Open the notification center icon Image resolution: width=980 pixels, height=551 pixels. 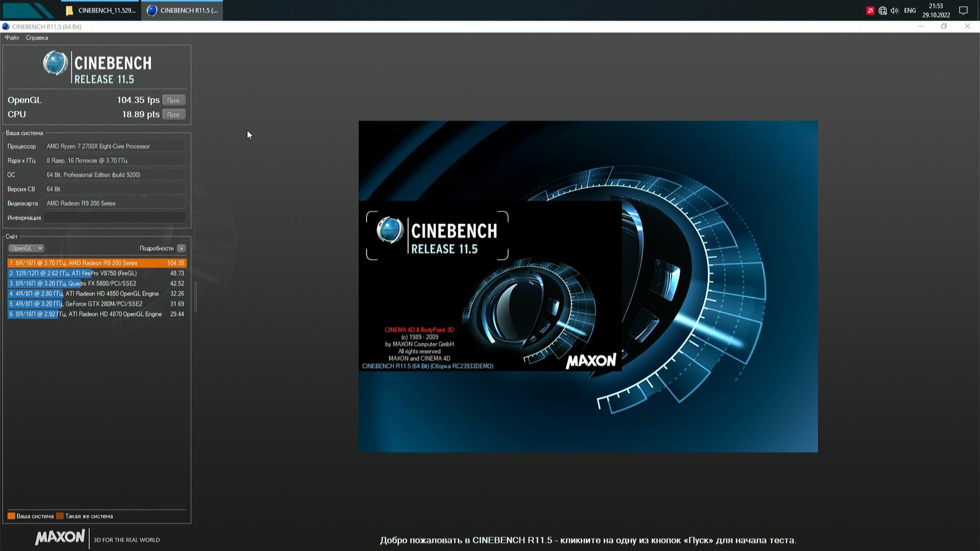pos(963,11)
